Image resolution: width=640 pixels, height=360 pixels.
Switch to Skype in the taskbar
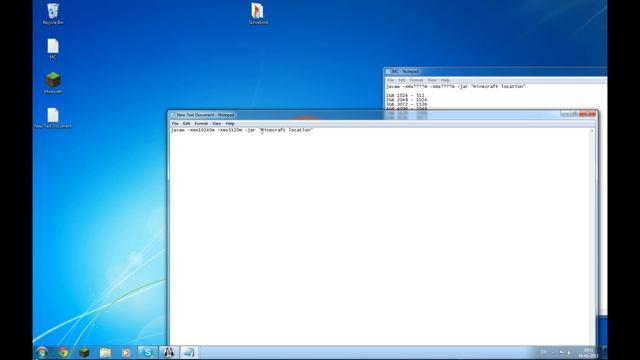click(x=147, y=352)
